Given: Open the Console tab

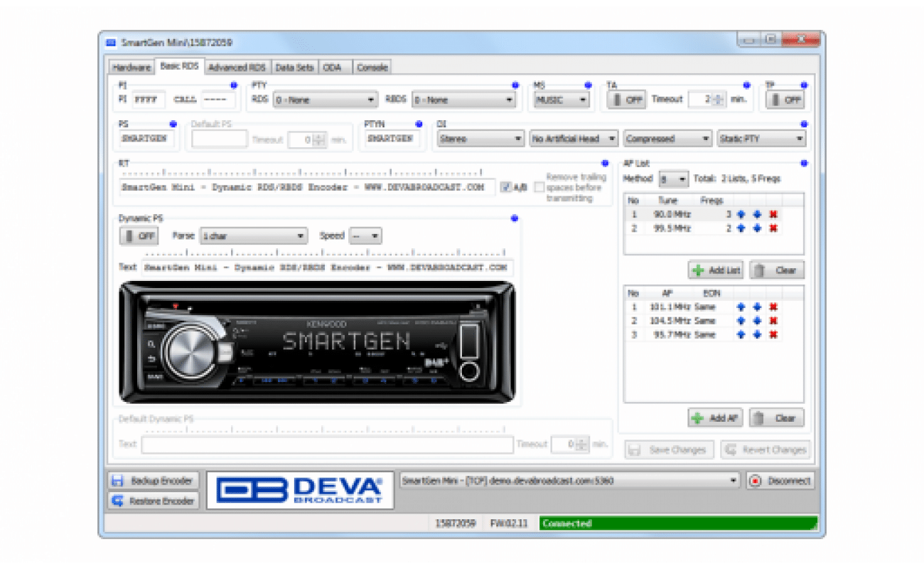Looking at the screenshot, I should pyautogui.click(x=372, y=68).
